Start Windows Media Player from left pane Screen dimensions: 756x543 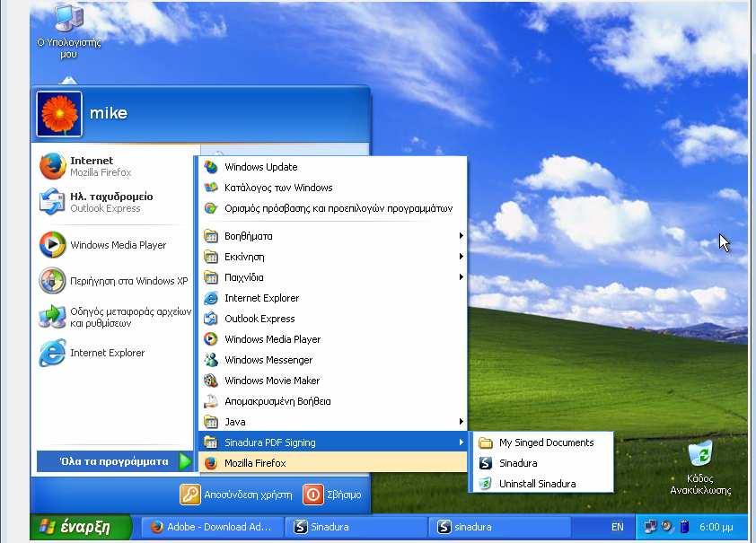coord(114,245)
